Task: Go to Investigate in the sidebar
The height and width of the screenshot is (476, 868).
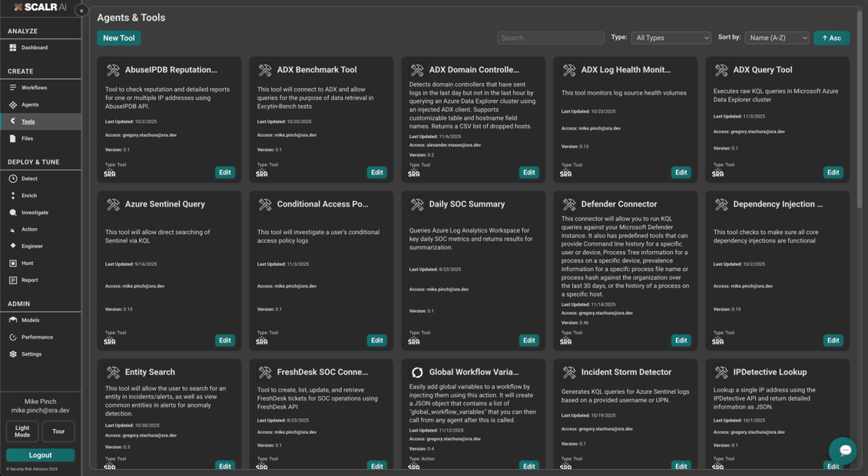Action: coord(35,213)
